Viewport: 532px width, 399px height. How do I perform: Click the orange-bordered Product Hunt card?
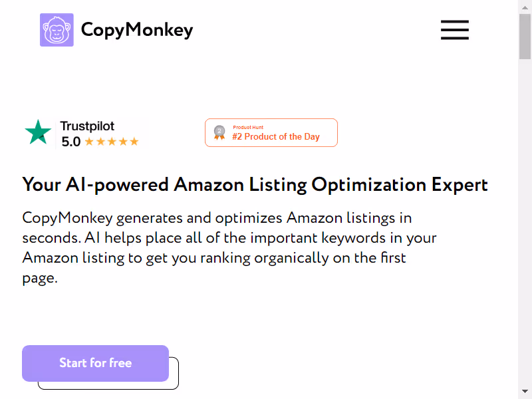tap(271, 132)
